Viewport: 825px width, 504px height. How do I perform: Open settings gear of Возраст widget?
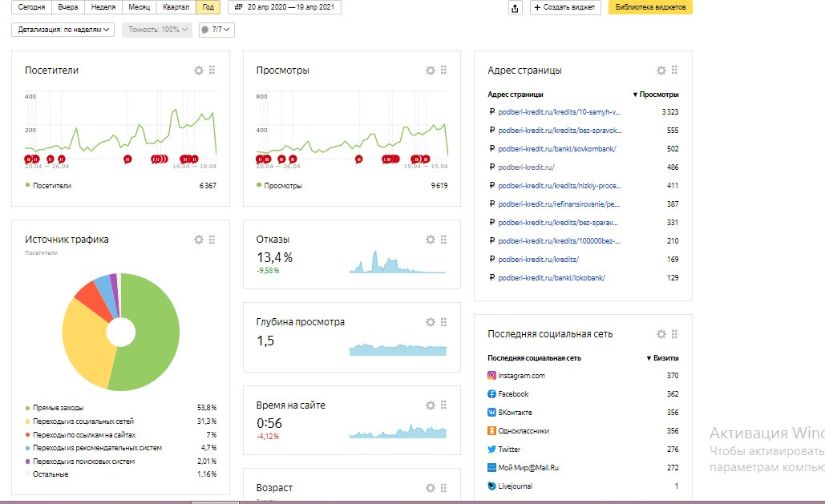tap(431, 488)
